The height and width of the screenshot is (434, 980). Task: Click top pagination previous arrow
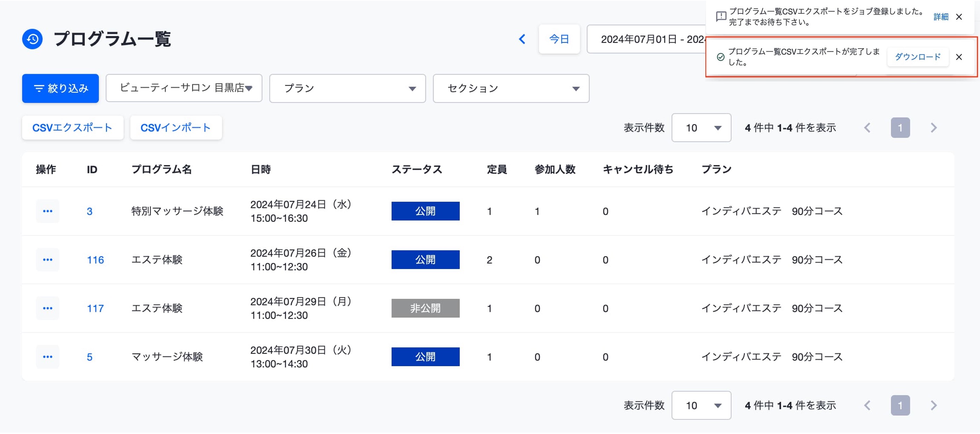(867, 128)
